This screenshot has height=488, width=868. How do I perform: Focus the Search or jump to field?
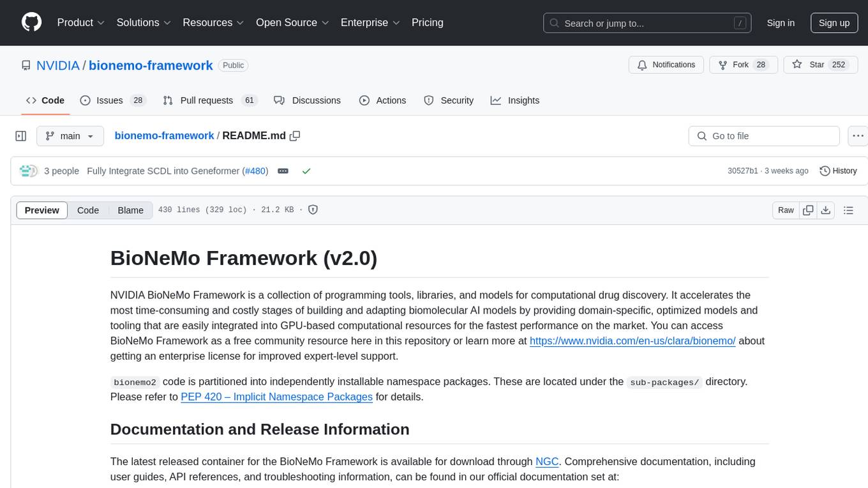(648, 23)
